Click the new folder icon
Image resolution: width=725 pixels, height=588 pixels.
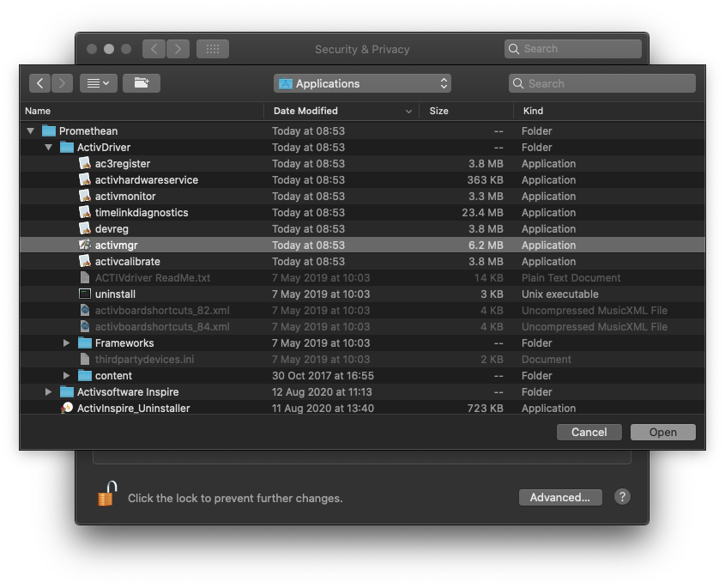click(x=142, y=83)
